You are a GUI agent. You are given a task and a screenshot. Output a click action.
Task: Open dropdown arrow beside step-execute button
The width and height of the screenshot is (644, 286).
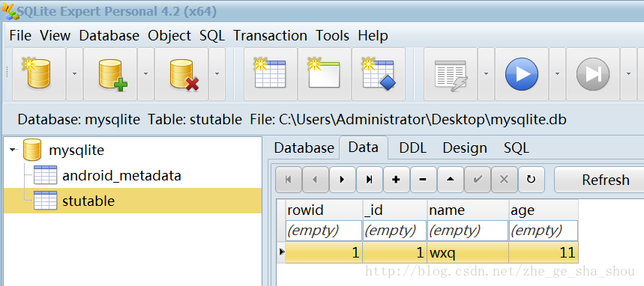628,74
